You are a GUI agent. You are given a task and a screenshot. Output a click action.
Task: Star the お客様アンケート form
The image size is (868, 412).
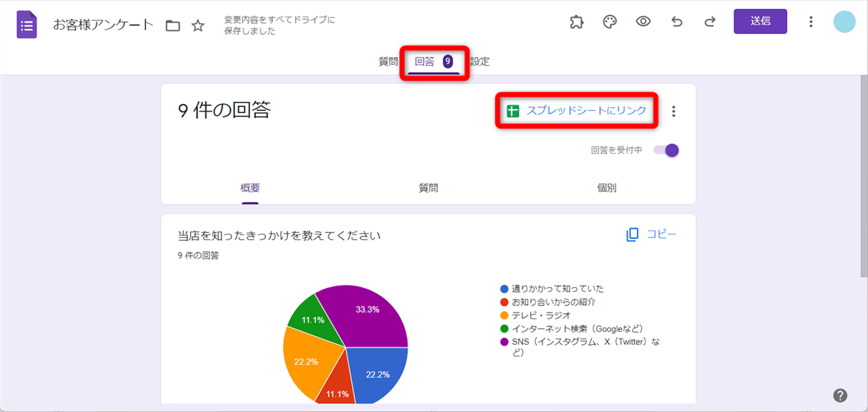click(198, 26)
